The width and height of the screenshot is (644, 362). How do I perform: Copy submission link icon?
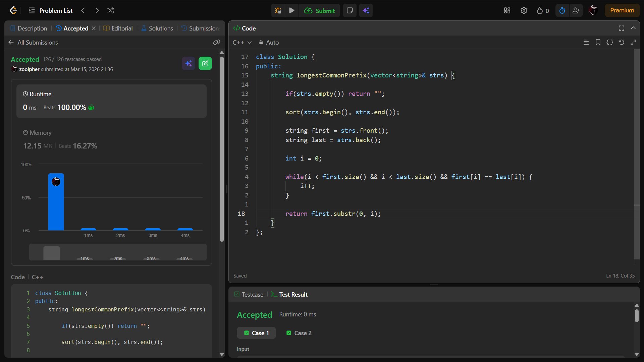217,42
